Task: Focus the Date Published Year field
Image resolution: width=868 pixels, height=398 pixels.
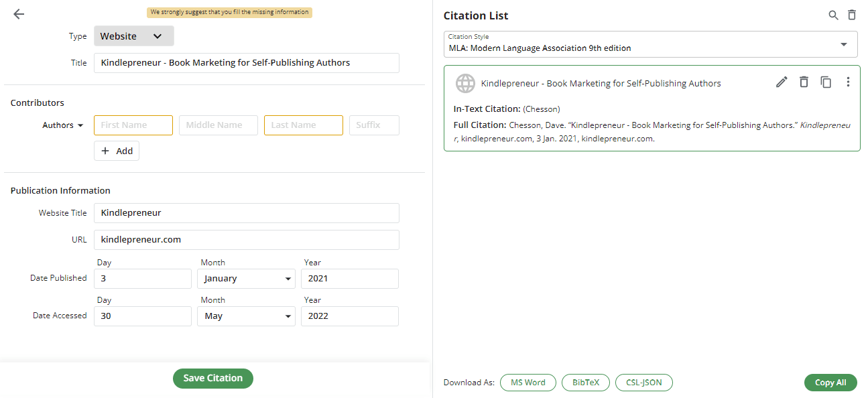Action: click(350, 279)
